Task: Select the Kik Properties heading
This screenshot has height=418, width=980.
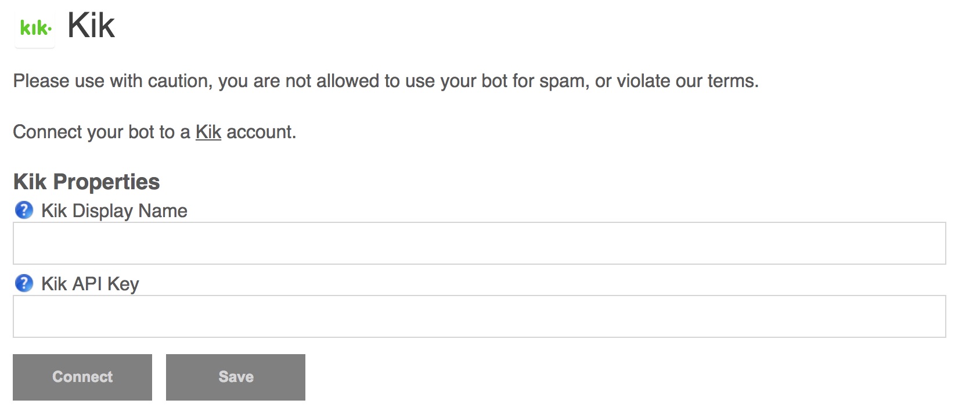Action: coord(87,182)
